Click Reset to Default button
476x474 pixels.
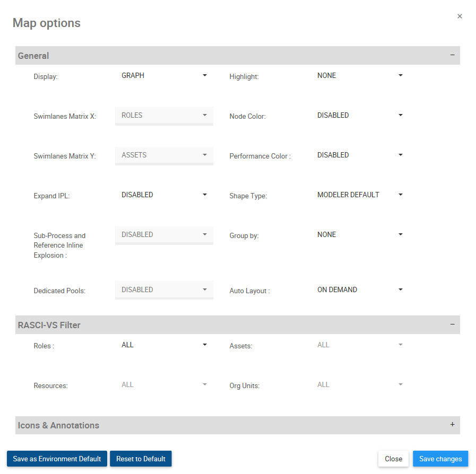coord(141,459)
